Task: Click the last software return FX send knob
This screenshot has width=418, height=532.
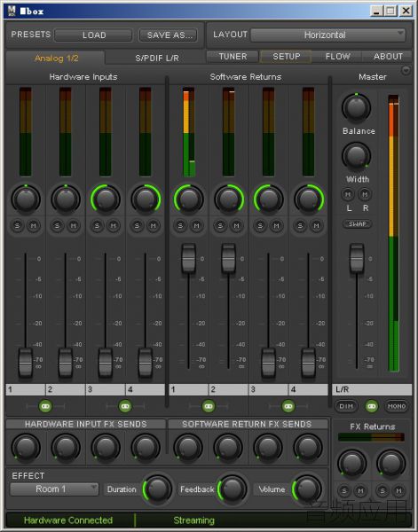Action: point(308,448)
